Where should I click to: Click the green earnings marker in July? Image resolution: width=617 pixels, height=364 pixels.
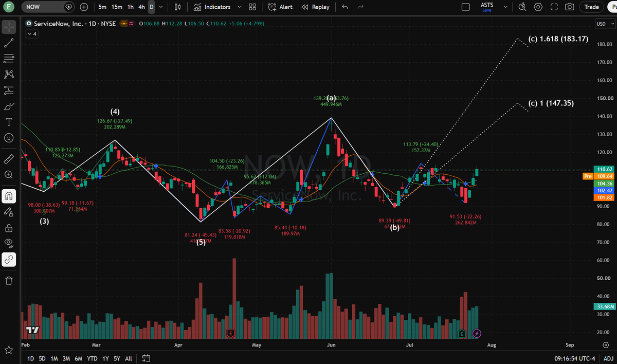[x=462, y=334]
